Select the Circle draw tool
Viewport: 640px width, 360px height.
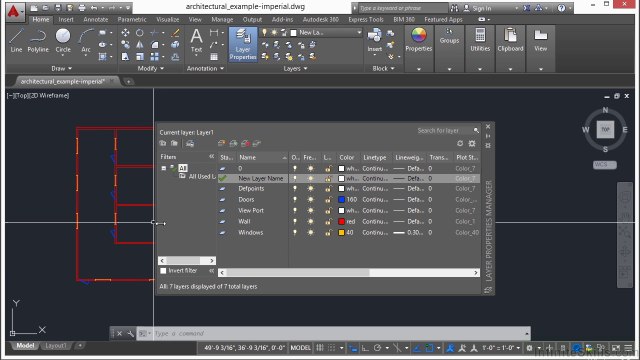tap(63, 40)
